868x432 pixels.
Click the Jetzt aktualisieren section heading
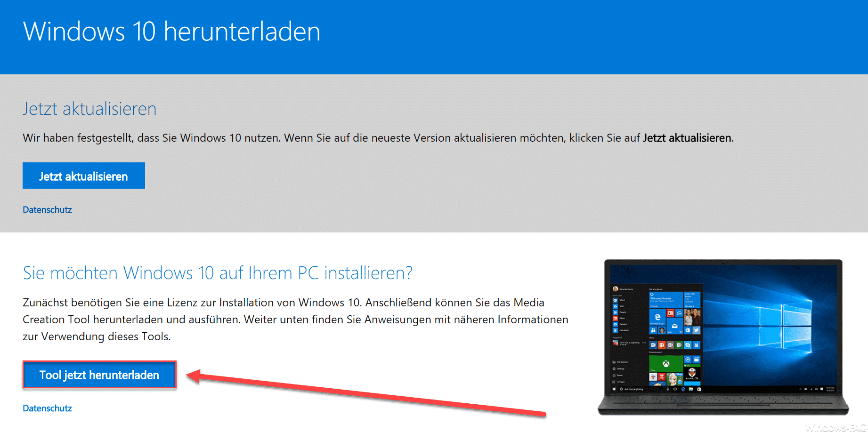point(89,109)
